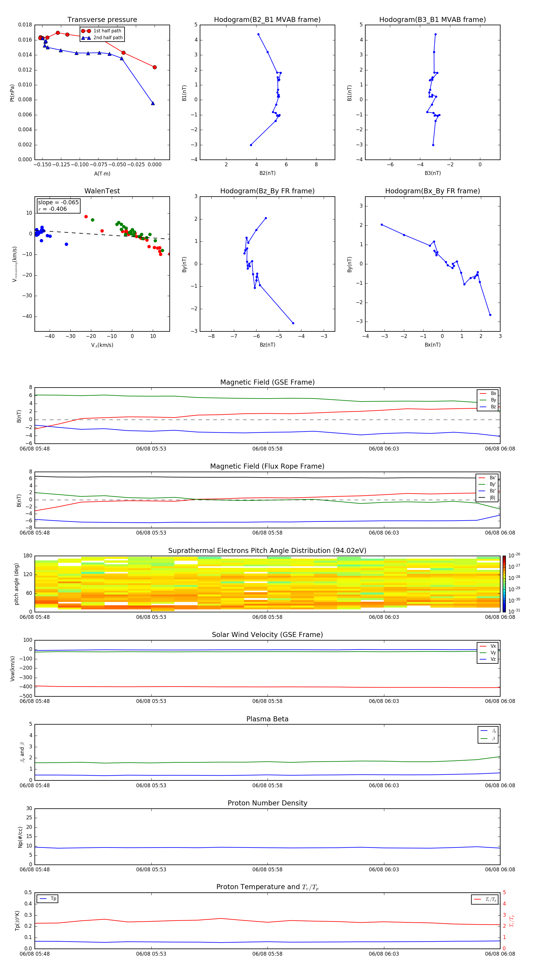Select 'Tp' legend in proton temperature panel
535x980 pixels.
pyautogui.click(x=47, y=899)
